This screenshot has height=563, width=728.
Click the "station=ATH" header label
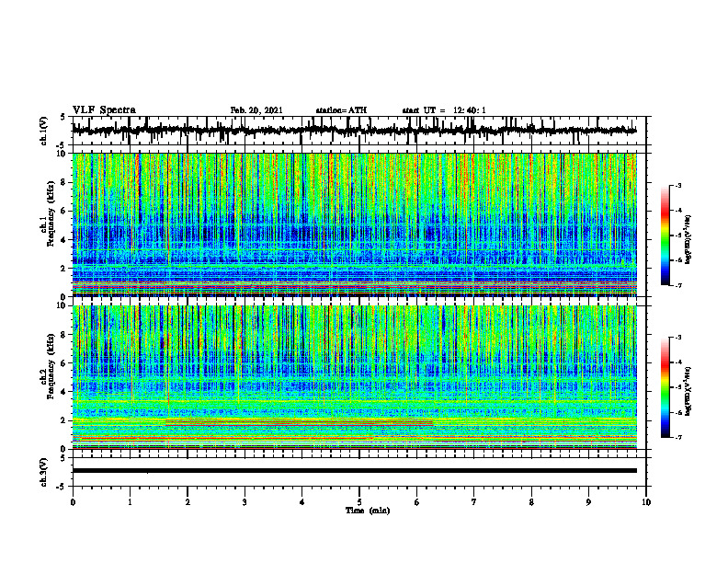[x=341, y=110]
